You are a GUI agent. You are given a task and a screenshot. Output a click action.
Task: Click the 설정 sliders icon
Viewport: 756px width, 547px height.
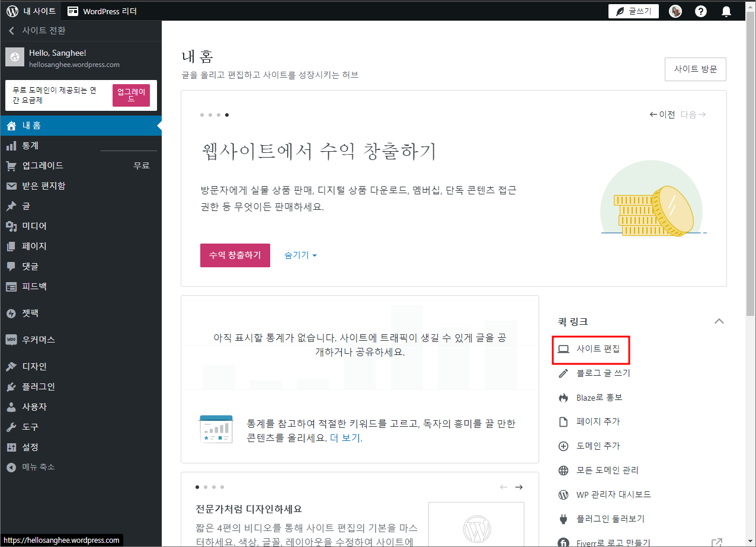pyautogui.click(x=11, y=447)
